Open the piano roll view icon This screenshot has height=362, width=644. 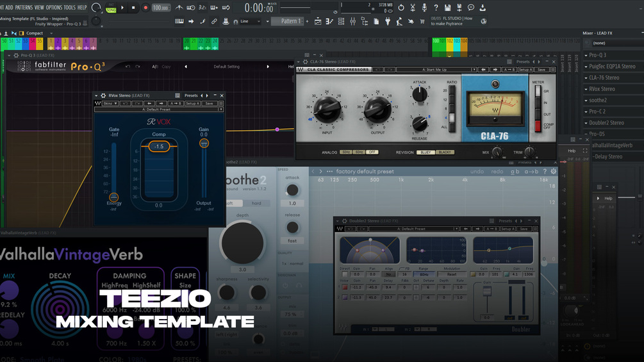[329, 21]
